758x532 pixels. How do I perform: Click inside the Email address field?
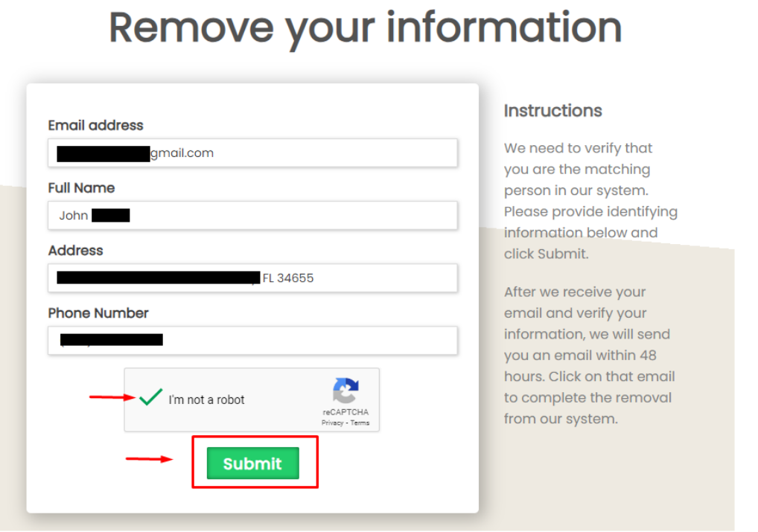click(253, 153)
